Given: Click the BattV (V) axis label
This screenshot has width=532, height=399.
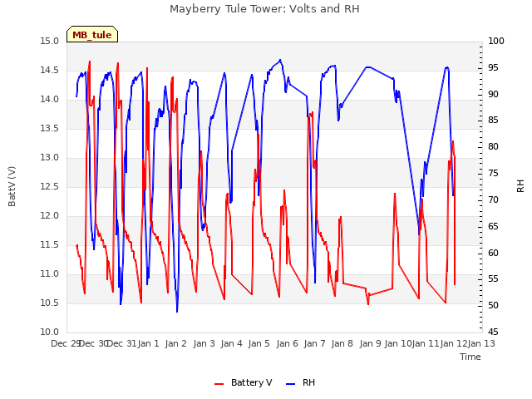Looking at the screenshot, I should pyautogui.click(x=12, y=186).
